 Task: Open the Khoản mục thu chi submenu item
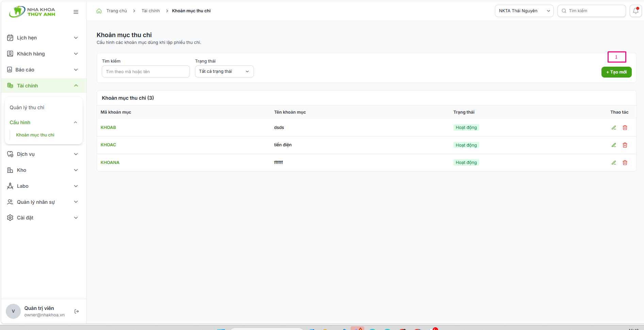(35, 135)
